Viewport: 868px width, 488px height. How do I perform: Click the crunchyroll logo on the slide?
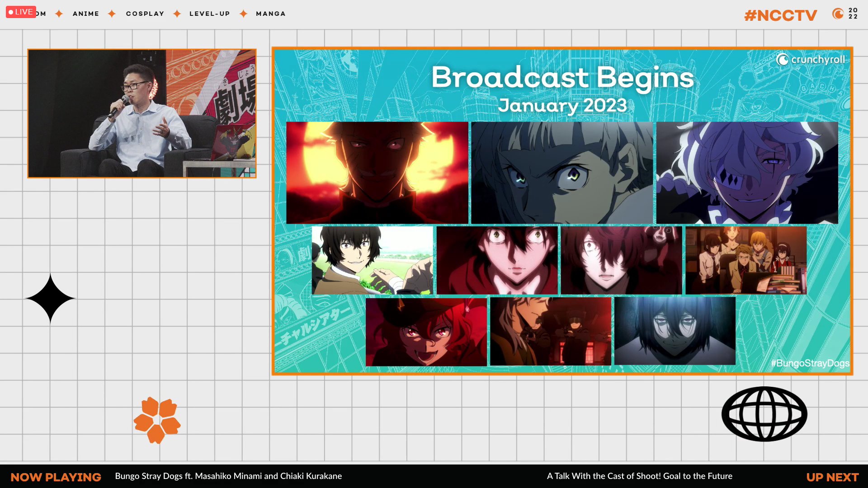tap(811, 60)
